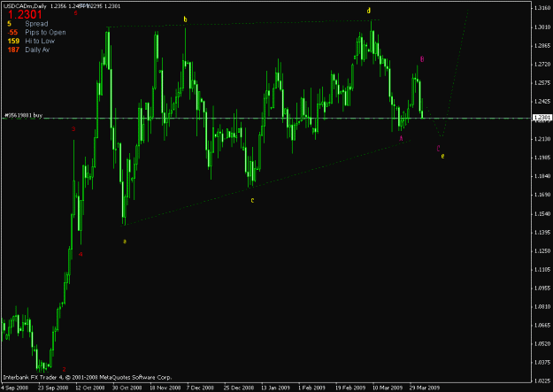Click the Pips to Open label

click(45, 33)
